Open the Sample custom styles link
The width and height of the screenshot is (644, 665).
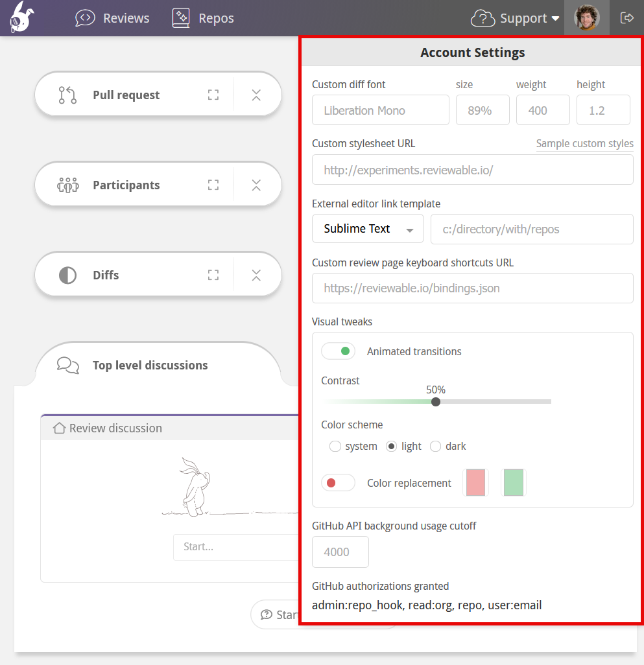584,143
